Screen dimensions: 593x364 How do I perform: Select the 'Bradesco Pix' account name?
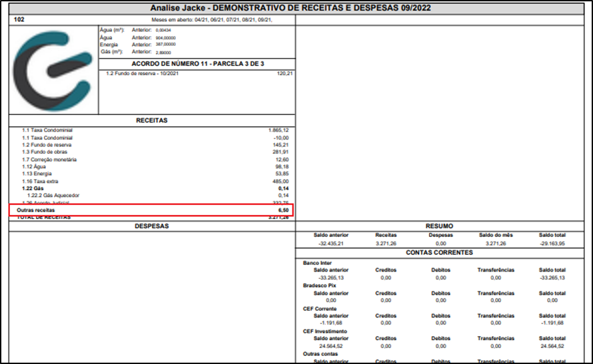[319, 286]
